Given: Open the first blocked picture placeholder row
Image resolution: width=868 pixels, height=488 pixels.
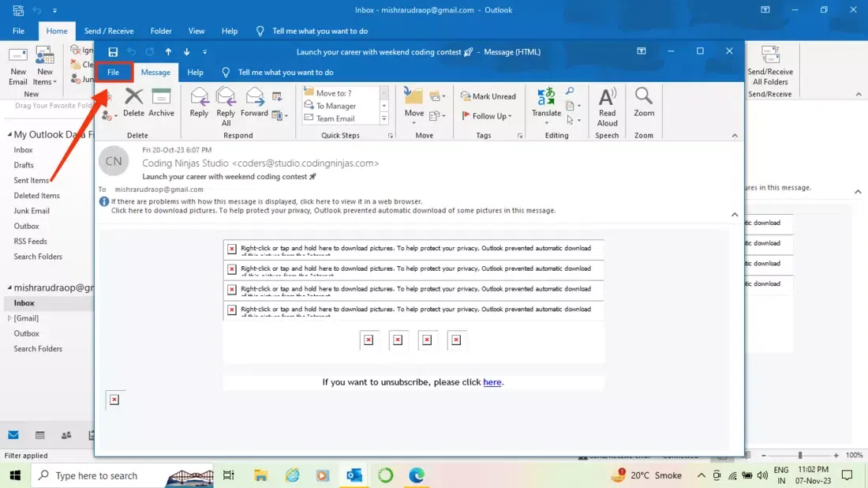Looking at the screenshot, I should [x=413, y=249].
